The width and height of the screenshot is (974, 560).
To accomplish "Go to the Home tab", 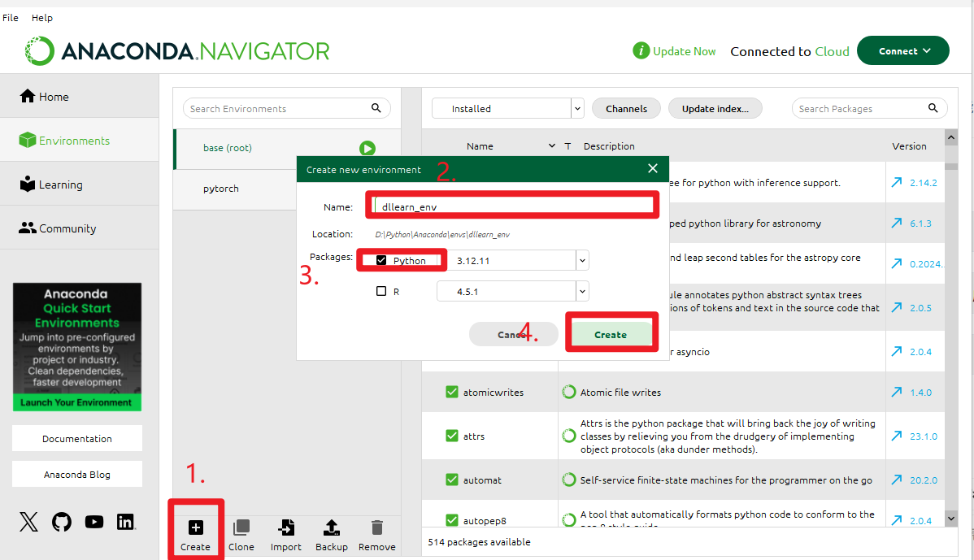I will click(x=80, y=96).
